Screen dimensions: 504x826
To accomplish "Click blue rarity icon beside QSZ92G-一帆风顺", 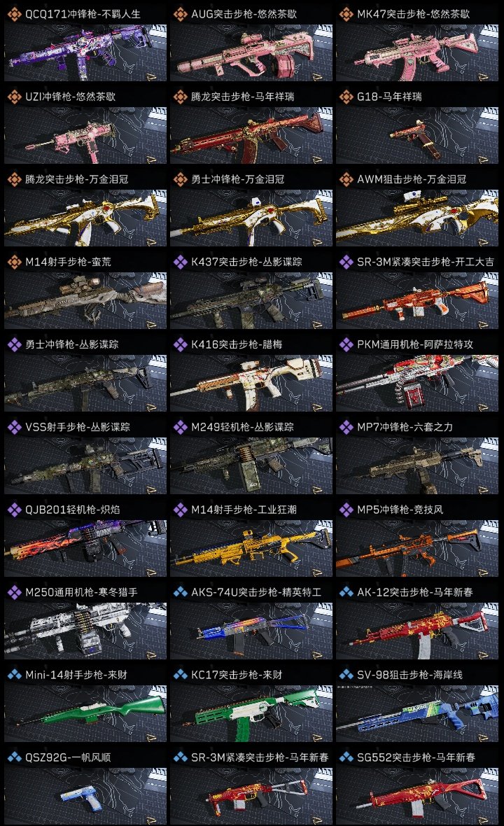I will pyautogui.click(x=14, y=757).
